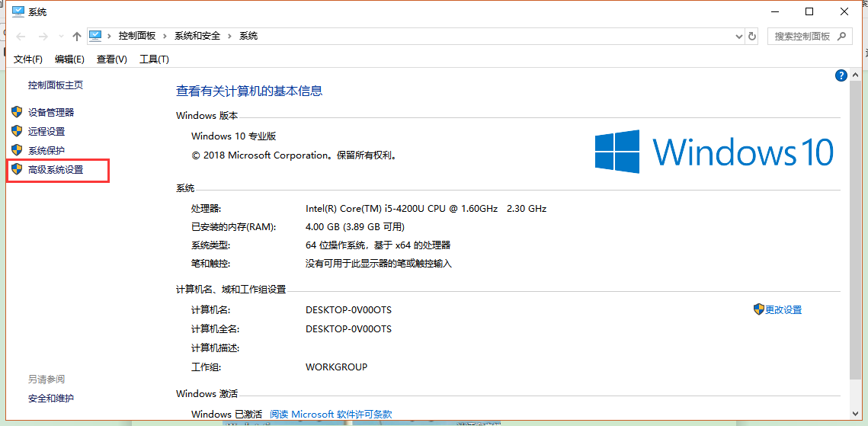868x426 pixels.
Task: Expand chevron before 控制面板 breadcrumb
Action: 108,37
